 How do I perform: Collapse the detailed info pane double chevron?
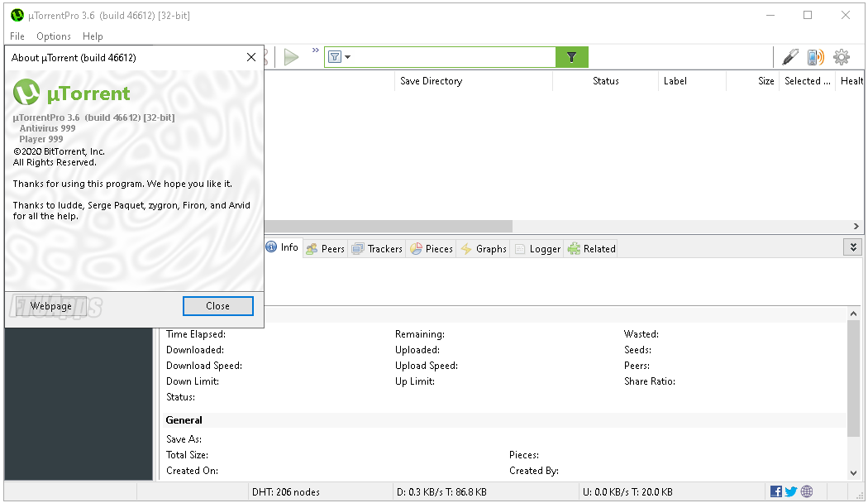[853, 247]
